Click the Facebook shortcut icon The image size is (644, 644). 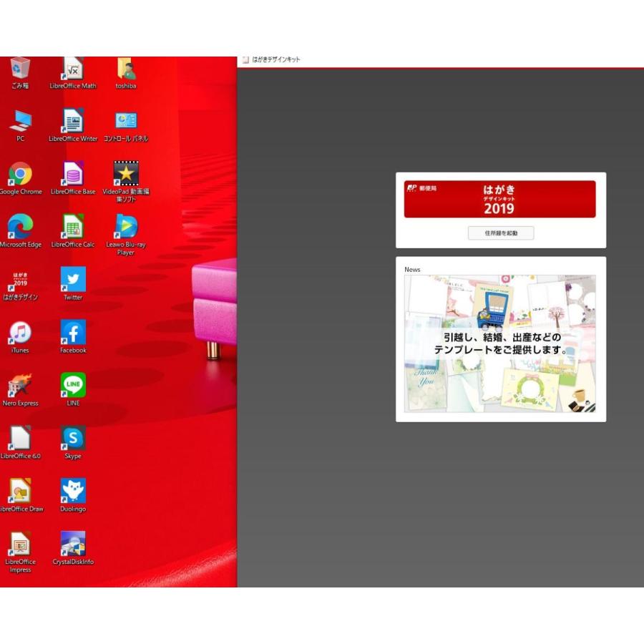click(x=73, y=333)
